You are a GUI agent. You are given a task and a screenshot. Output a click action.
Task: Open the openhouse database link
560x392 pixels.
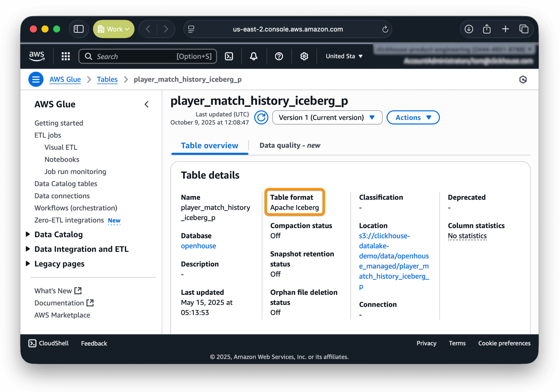point(198,246)
